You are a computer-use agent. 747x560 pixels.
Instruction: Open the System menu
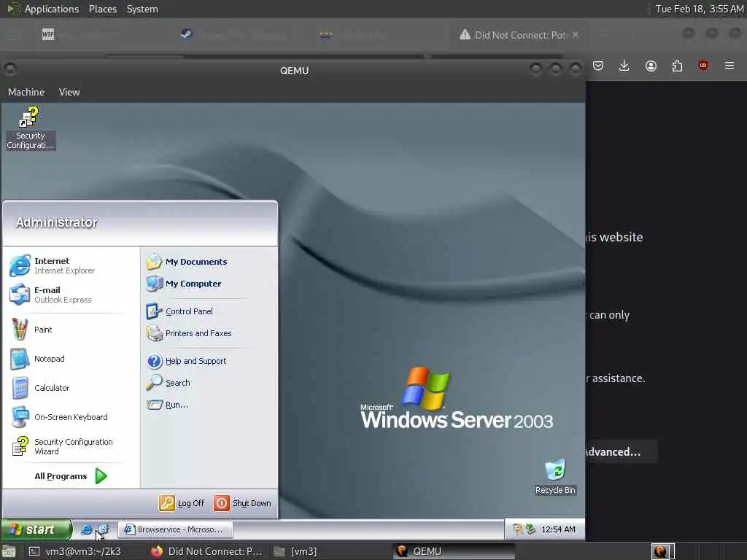pyautogui.click(x=142, y=9)
